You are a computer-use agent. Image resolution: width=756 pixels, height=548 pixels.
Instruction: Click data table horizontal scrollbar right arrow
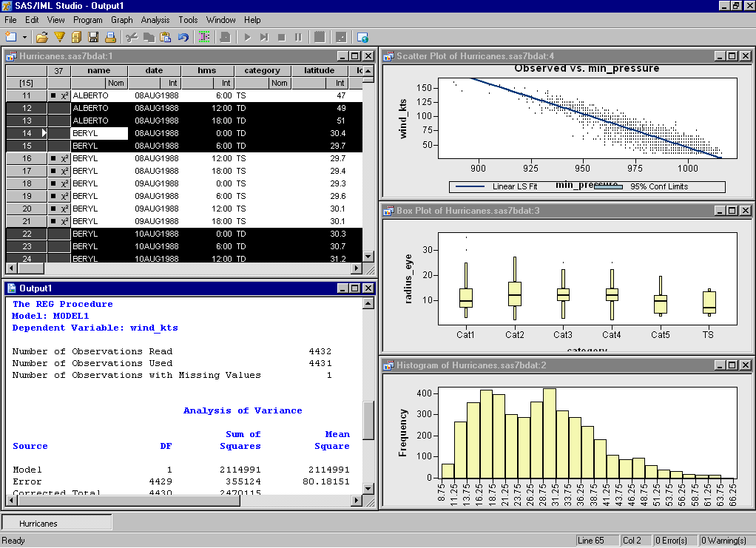(x=357, y=268)
